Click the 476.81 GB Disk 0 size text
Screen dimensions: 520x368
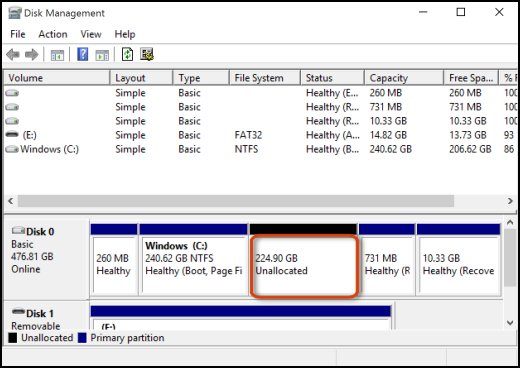(32, 257)
